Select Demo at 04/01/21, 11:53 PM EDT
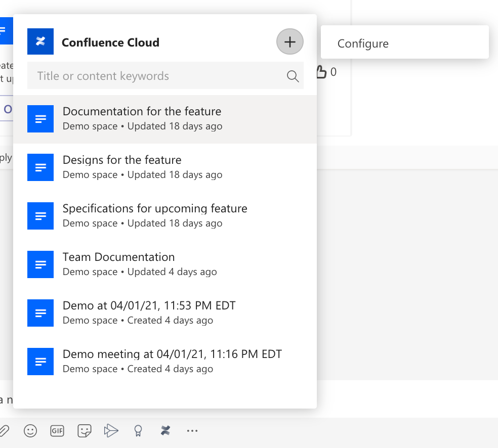This screenshot has width=498, height=448. click(x=165, y=313)
